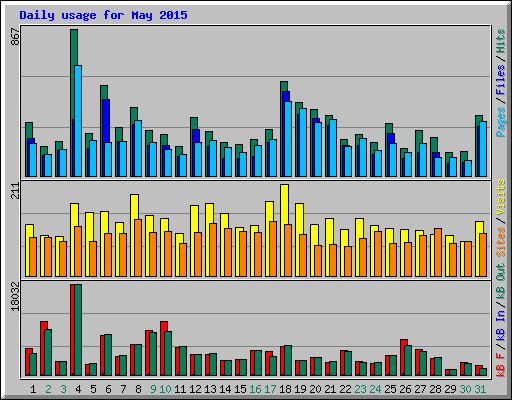Click the day 27 label on x-axis
Image resolution: width=512 pixels, height=400 pixels.
pyautogui.click(x=420, y=389)
